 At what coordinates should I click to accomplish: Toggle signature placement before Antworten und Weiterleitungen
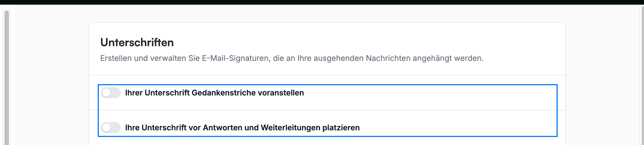click(111, 128)
